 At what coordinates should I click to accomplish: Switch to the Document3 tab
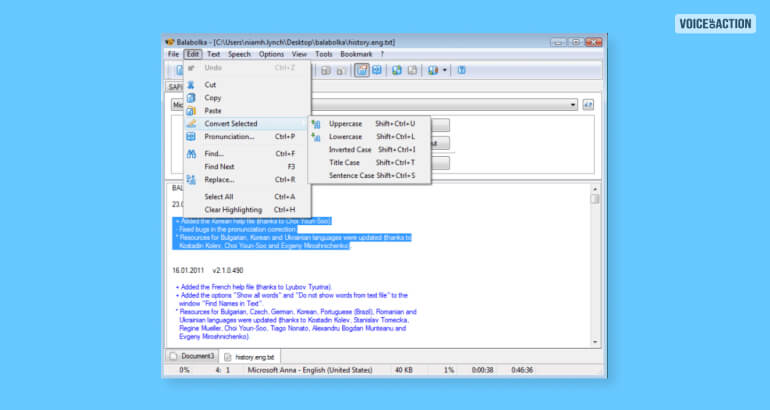click(192, 356)
